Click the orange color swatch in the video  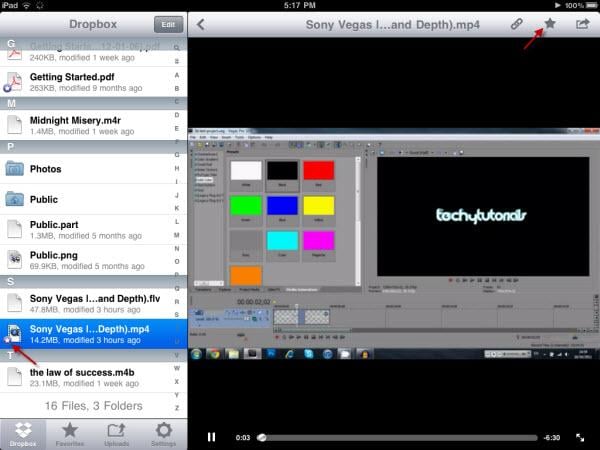246,276
